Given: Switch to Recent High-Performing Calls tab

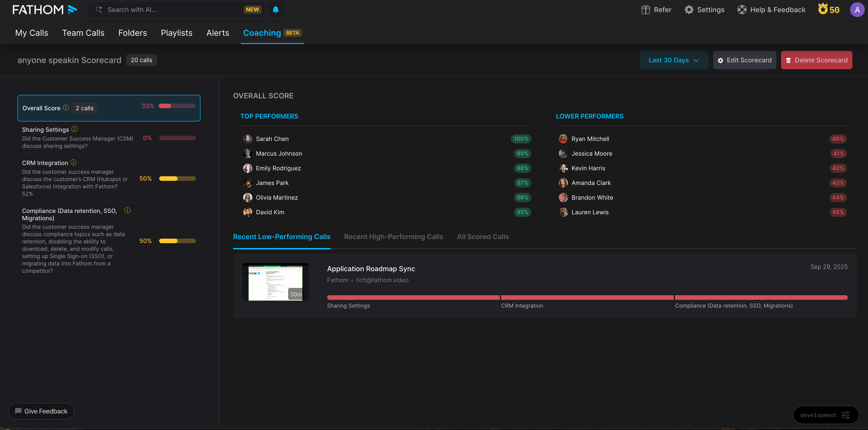Looking at the screenshot, I should click(x=393, y=237).
